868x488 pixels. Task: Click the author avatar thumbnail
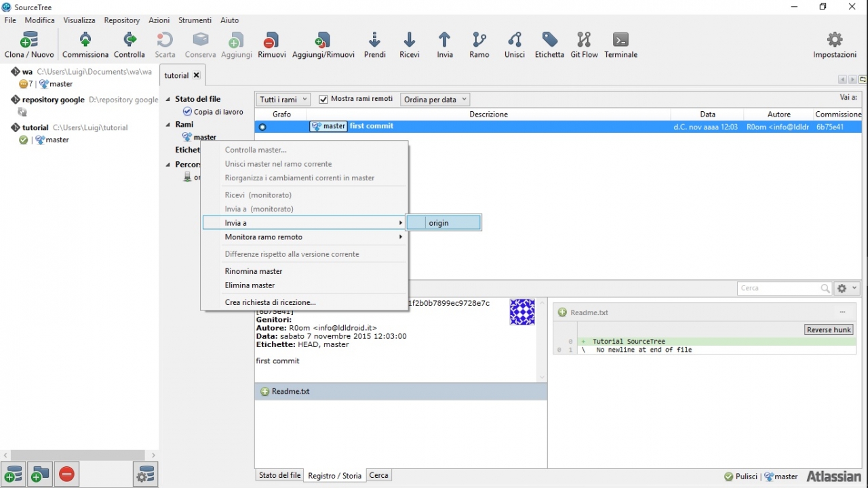pos(522,312)
